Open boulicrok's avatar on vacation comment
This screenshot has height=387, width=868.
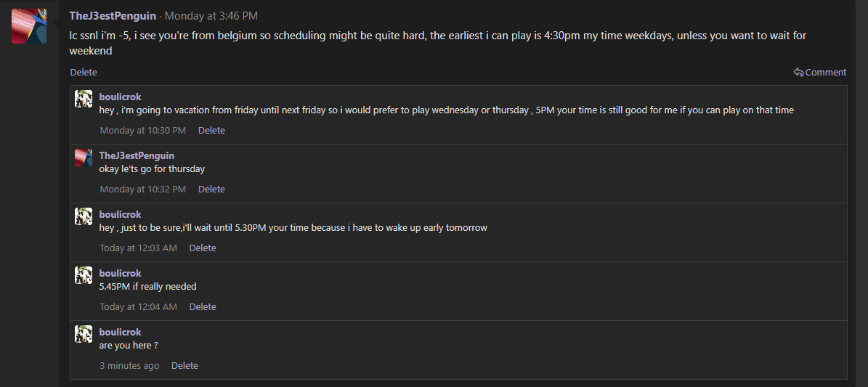tap(84, 99)
